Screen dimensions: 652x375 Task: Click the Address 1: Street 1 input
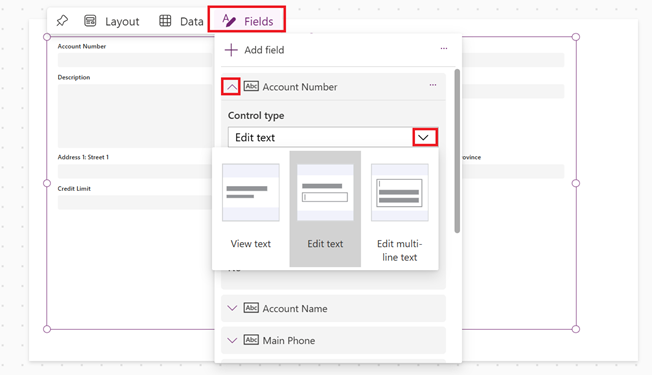[x=136, y=171]
